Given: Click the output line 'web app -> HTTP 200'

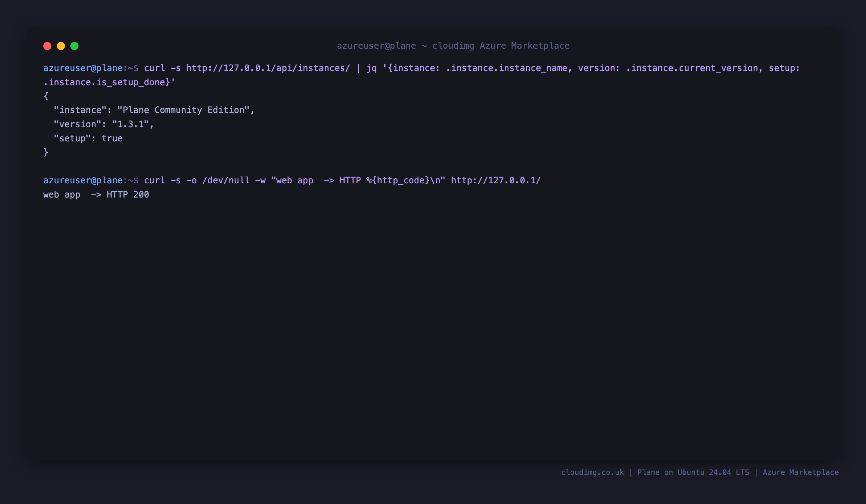Looking at the screenshot, I should (96, 194).
